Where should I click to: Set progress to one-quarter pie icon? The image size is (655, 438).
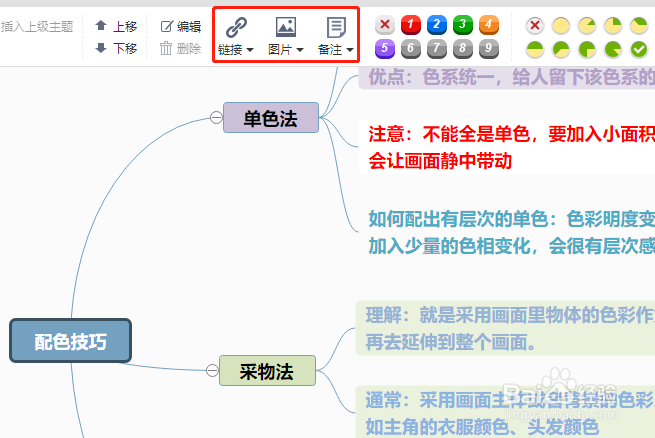pyautogui.click(x=613, y=26)
